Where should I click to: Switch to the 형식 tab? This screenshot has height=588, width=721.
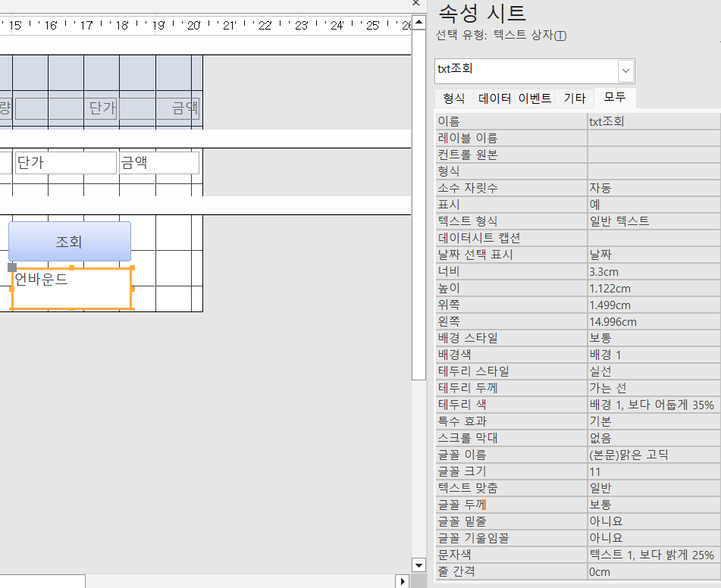454,99
